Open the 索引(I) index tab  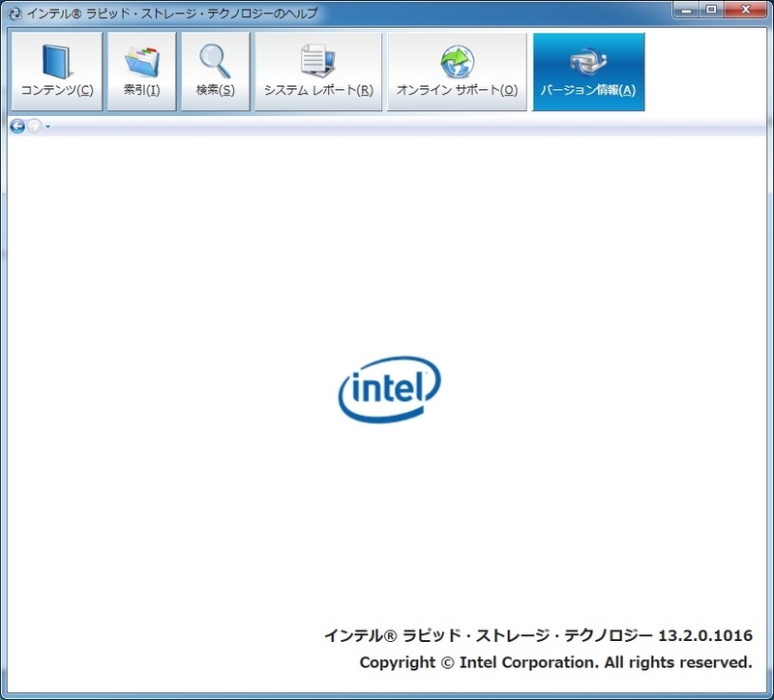pyautogui.click(x=141, y=72)
